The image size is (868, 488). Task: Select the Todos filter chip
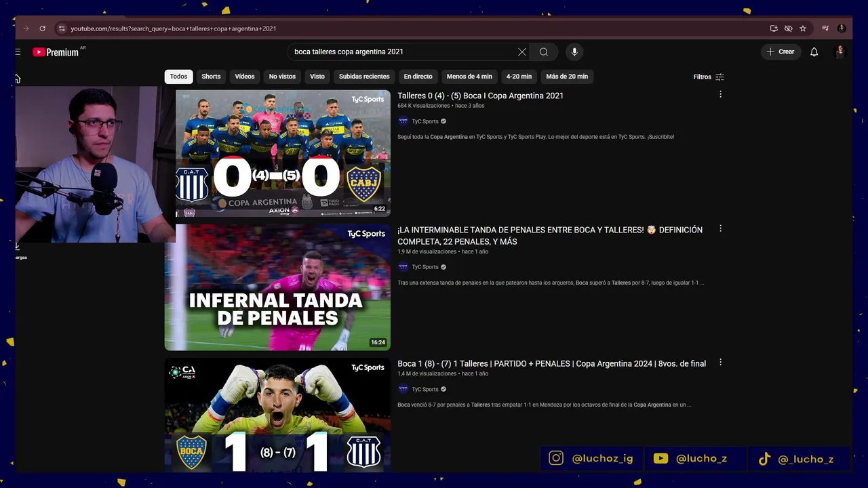pyautogui.click(x=179, y=77)
